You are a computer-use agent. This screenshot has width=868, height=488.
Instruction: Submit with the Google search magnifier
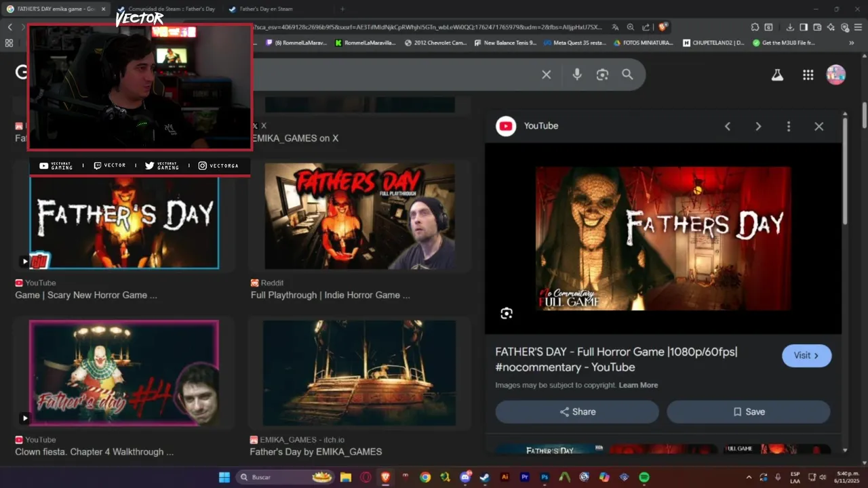tap(627, 75)
